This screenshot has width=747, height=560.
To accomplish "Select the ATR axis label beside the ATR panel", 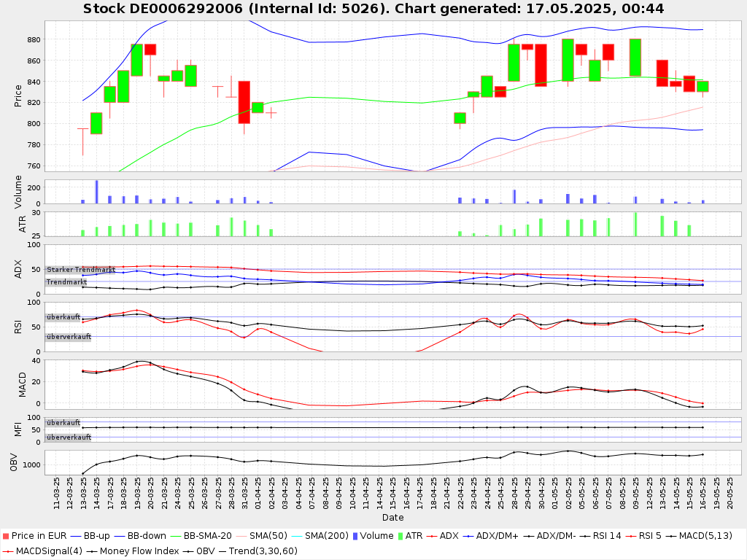I will tap(22, 224).
